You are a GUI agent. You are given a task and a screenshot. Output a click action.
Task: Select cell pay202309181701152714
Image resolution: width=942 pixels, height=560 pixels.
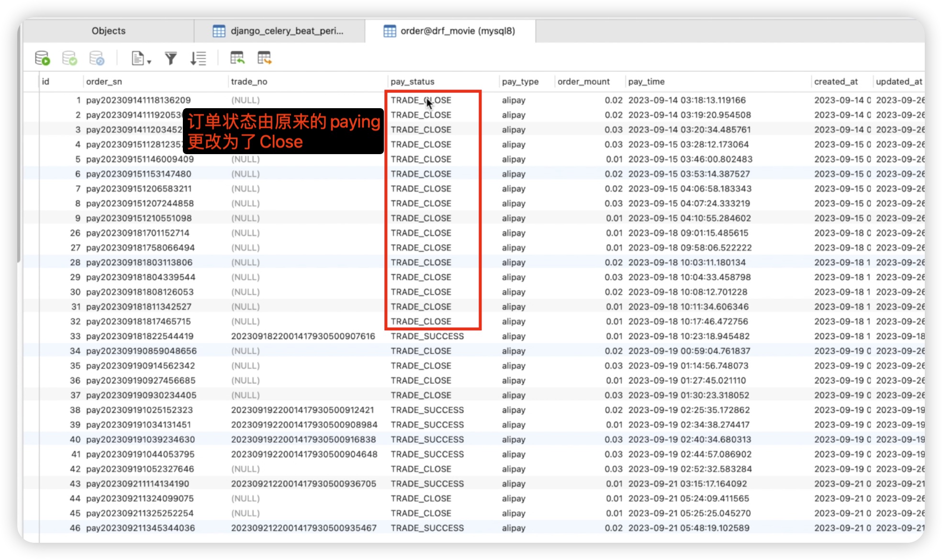coord(138,233)
